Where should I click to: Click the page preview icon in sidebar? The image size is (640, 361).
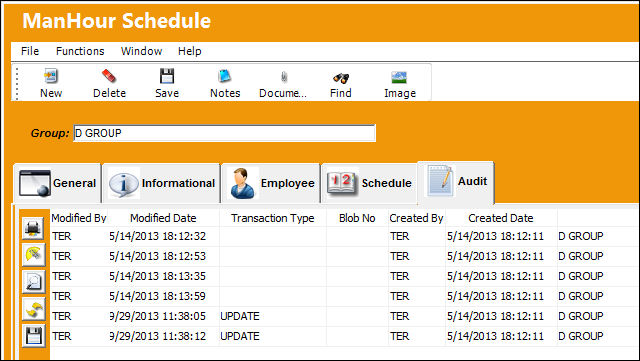(x=33, y=282)
